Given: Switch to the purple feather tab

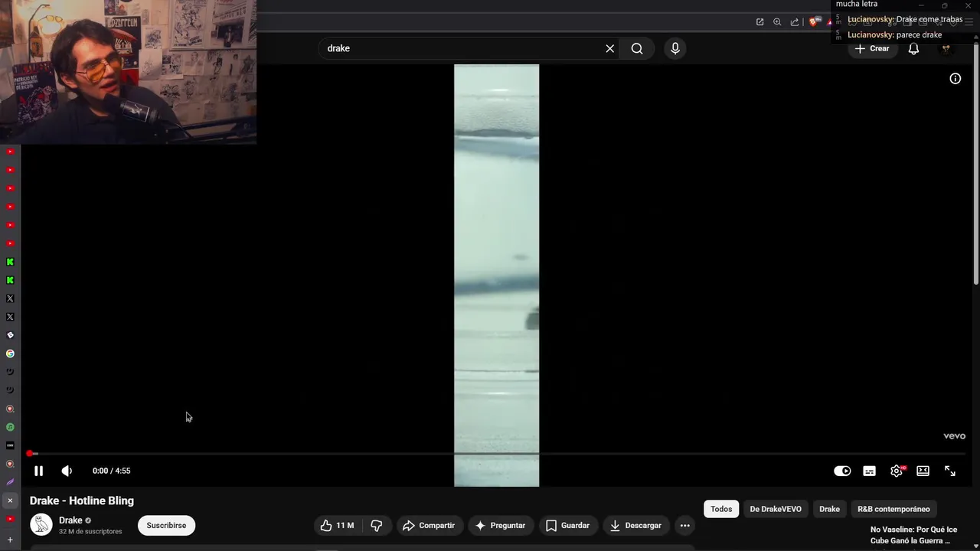Looking at the screenshot, I should pyautogui.click(x=10, y=482).
